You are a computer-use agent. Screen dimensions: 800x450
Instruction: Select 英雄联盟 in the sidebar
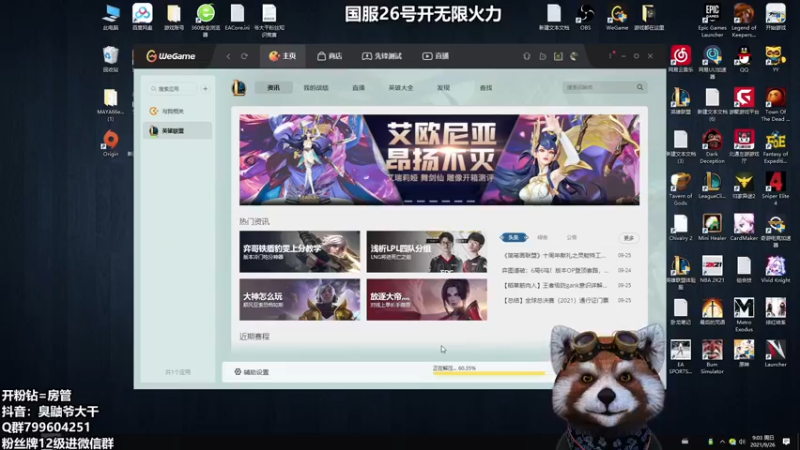click(x=178, y=131)
